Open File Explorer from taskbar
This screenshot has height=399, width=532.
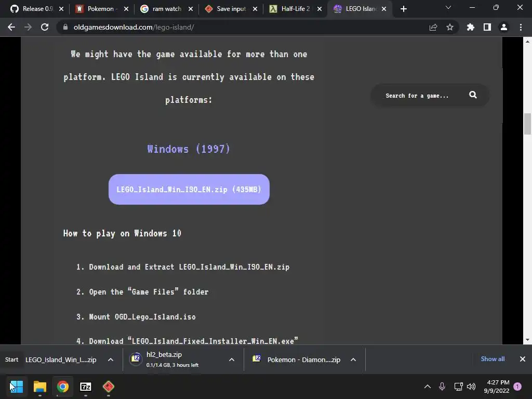(39, 387)
